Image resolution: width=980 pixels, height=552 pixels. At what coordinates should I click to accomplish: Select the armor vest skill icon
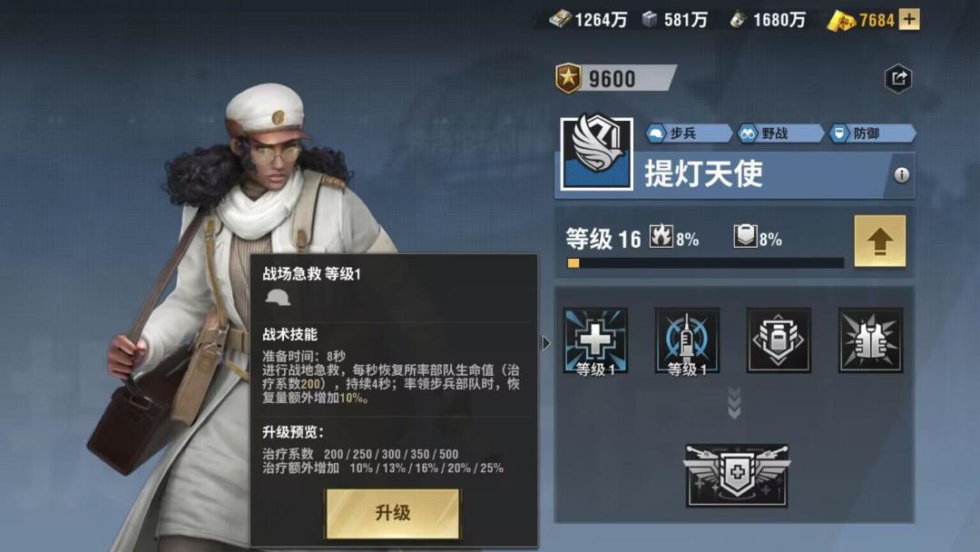click(x=870, y=340)
